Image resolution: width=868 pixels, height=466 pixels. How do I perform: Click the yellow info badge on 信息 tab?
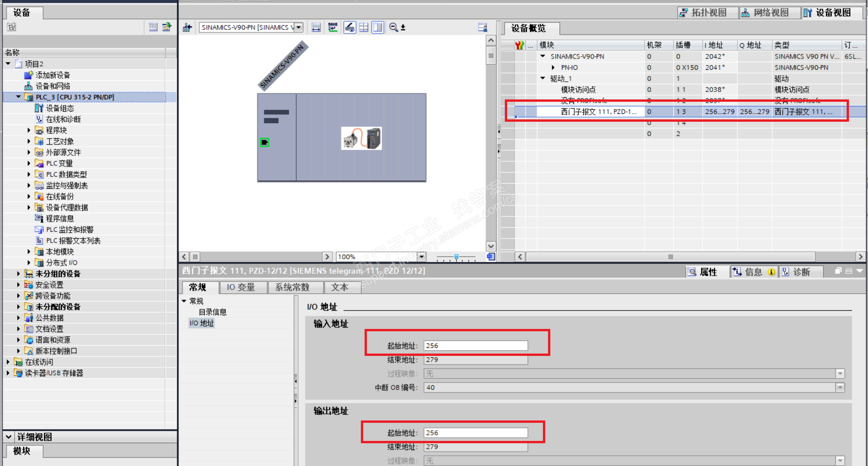771,272
